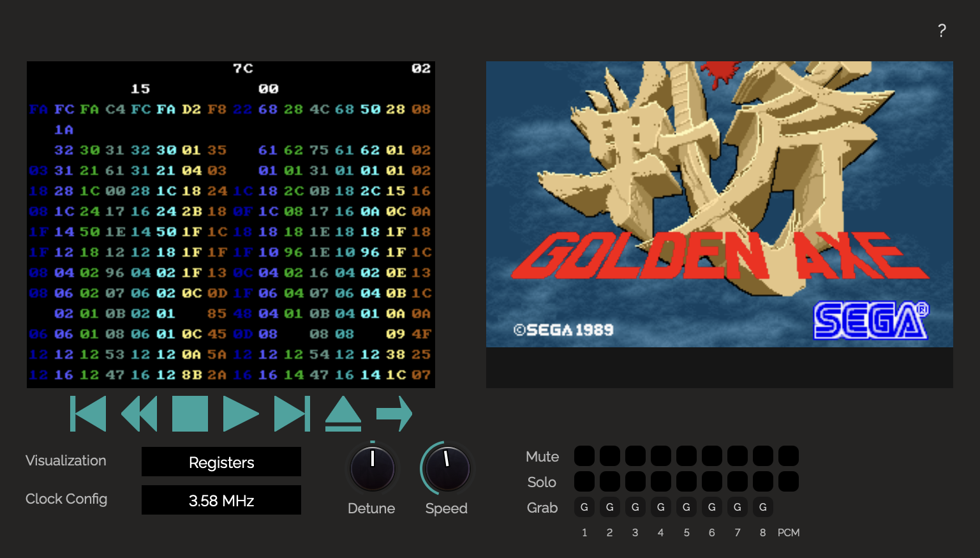The image size is (980, 558).
Task: Click the Speed knob
Action: click(x=448, y=469)
